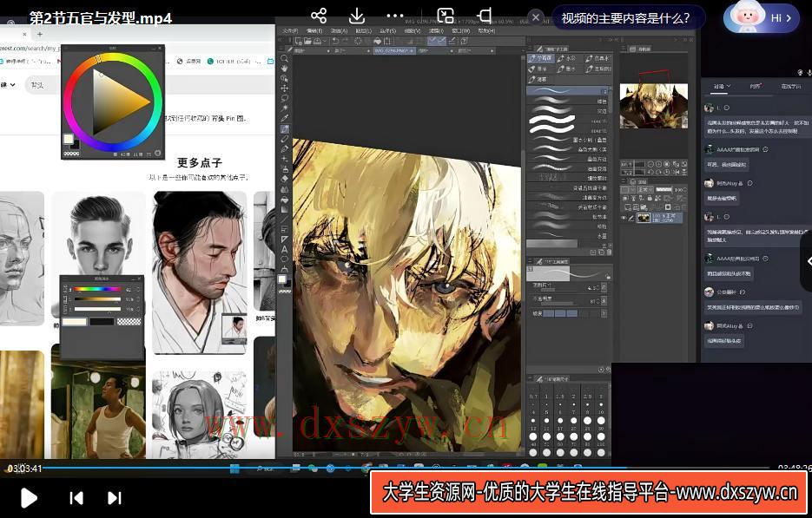
Task: Adjust the layer opacity slider
Action: click(663, 190)
